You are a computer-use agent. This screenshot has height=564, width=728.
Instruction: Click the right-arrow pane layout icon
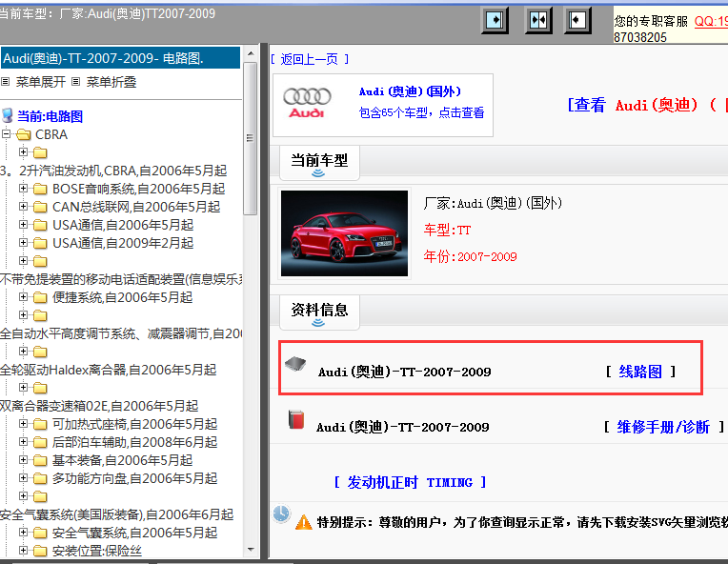(x=495, y=20)
